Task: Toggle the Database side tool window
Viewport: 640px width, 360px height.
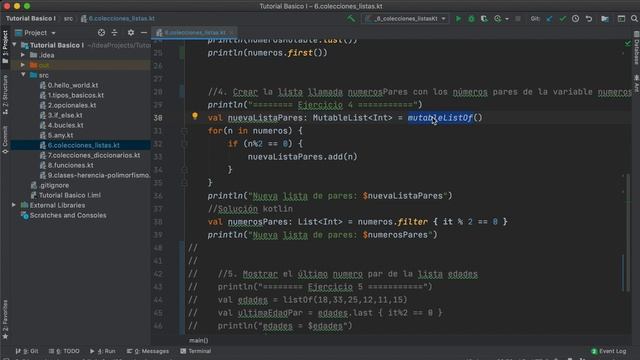Action: tap(636, 48)
